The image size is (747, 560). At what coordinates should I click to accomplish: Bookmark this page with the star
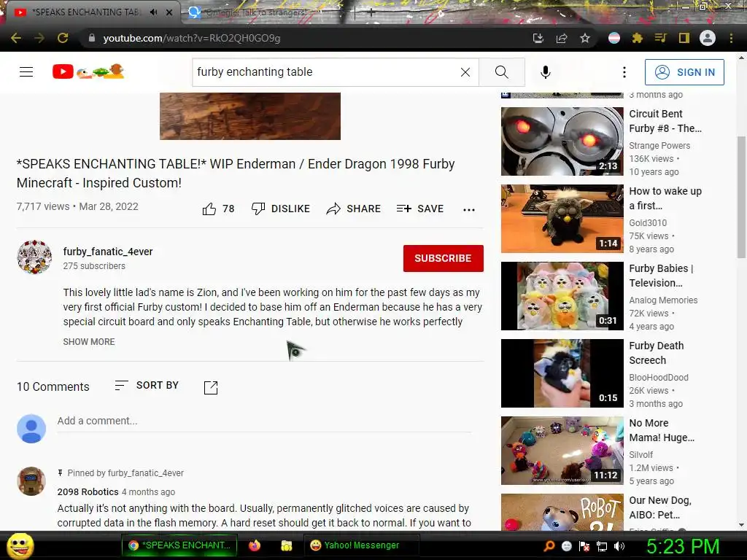585,38
